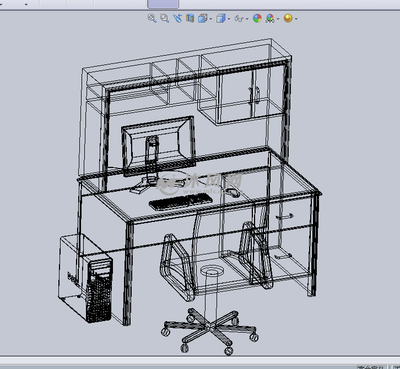Image resolution: width=400 pixels, height=369 pixels.
Task: Select the chair's left armrest
Action: 176,267
